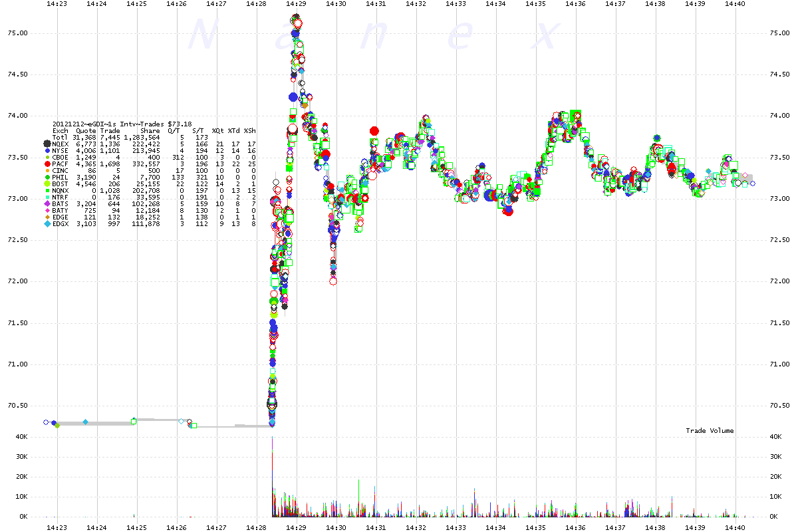798x532 pixels.
Task: Select the cyan diamond EDGX marker
Action: (47, 224)
